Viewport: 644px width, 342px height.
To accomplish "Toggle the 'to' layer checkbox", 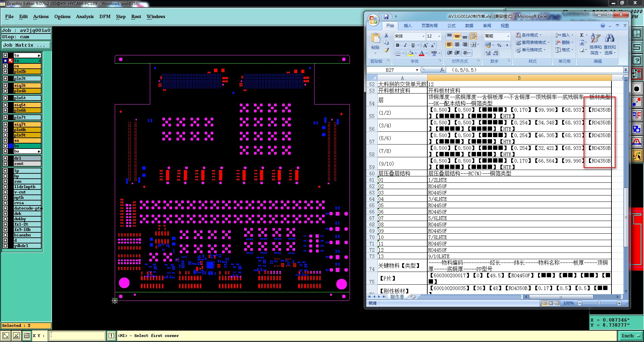I will 5,55.
